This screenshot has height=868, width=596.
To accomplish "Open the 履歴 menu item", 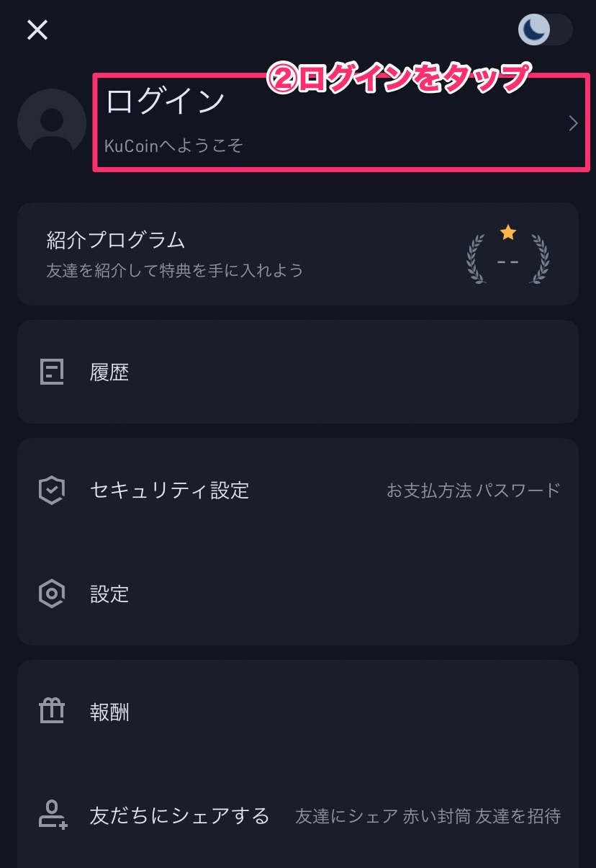I will tap(298, 372).
